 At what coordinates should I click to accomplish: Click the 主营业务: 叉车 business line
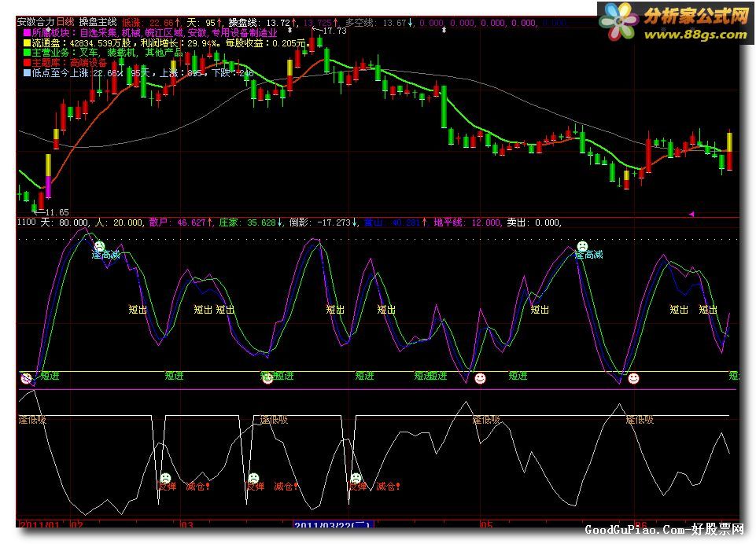point(107,53)
